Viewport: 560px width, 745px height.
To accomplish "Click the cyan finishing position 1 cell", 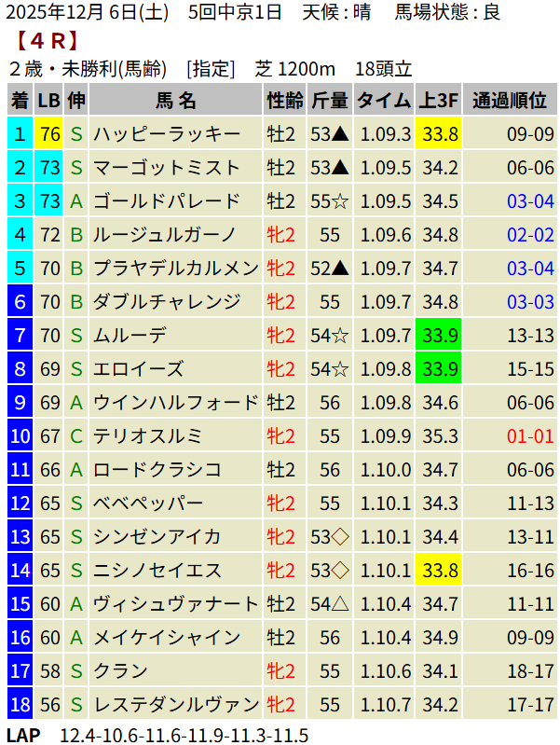I will [20, 134].
